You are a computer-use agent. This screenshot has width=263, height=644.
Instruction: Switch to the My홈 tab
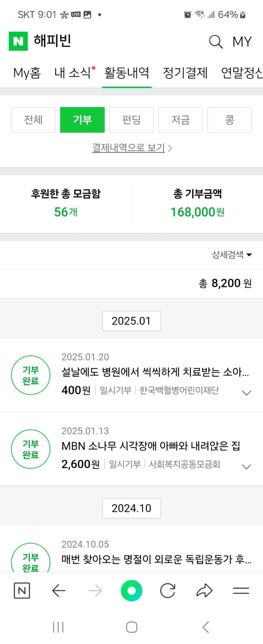[27, 73]
